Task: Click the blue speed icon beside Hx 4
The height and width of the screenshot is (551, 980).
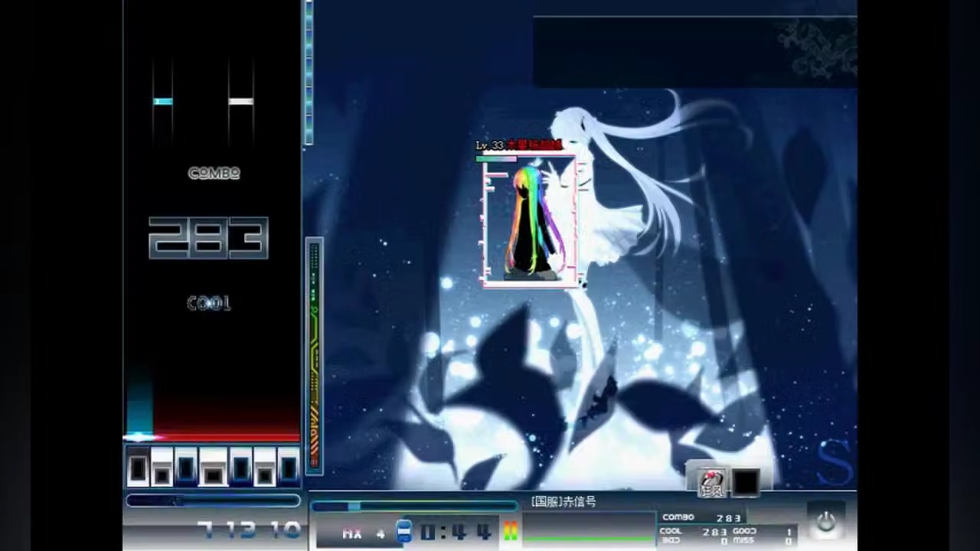Action: pos(403,531)
